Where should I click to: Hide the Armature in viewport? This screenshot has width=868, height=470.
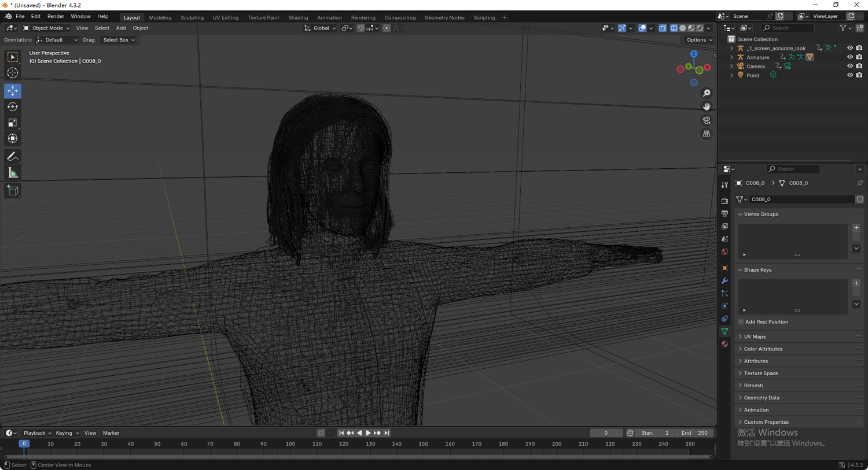coord(849,57)
